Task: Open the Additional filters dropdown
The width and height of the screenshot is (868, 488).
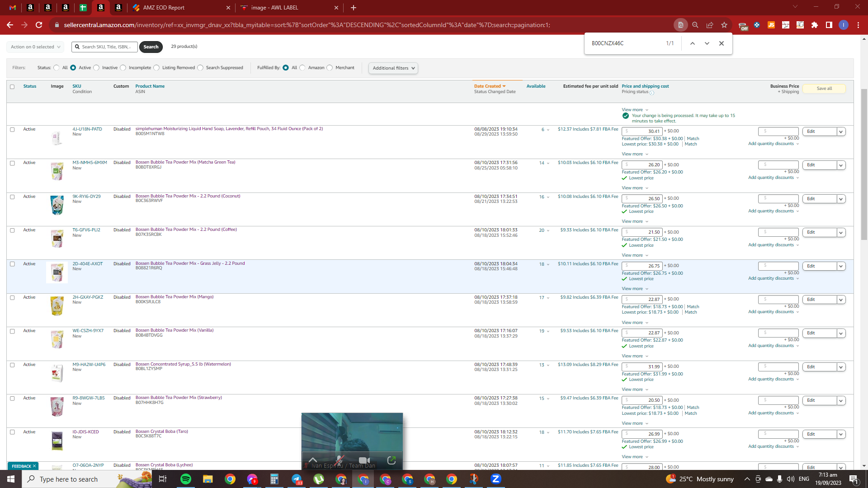Action: click(x=393, y=68)
